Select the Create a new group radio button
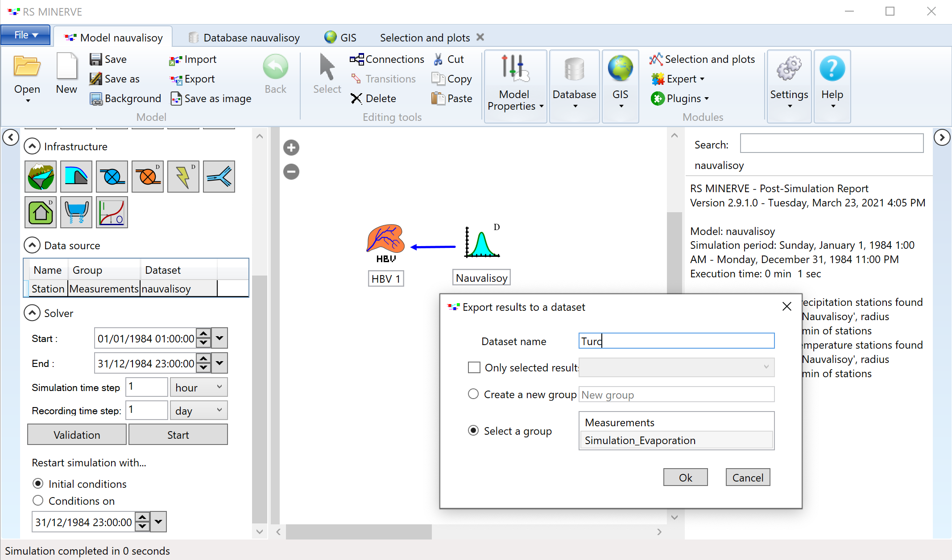952x560 pixels. click(474, 394)
